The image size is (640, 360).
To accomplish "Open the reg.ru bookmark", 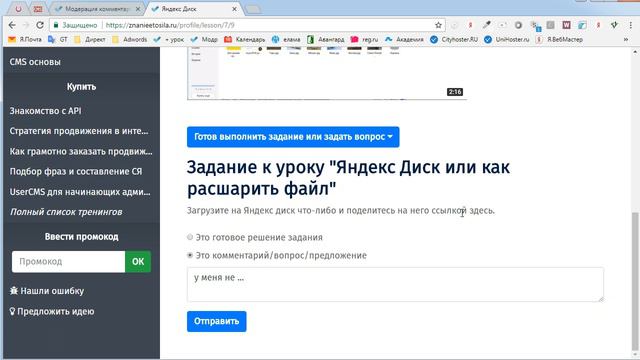I will pos(364,40).
